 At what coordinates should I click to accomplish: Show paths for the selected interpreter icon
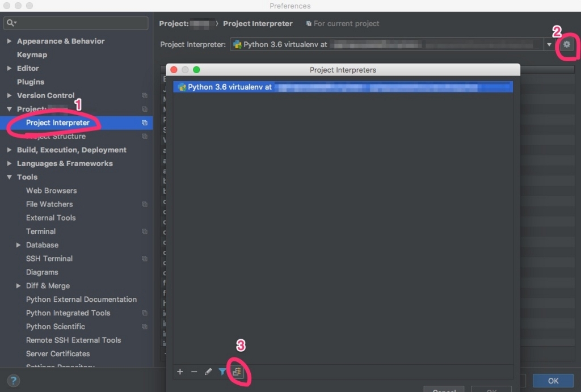click(237, 372)
